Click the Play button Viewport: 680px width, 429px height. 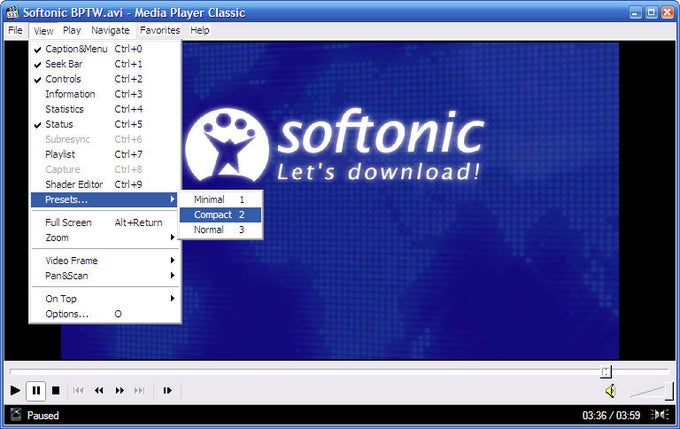15,391
